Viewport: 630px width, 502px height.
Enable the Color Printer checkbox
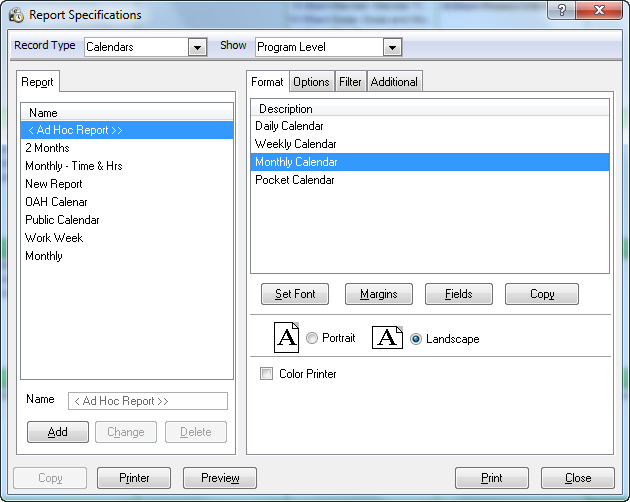click(266, 373)
